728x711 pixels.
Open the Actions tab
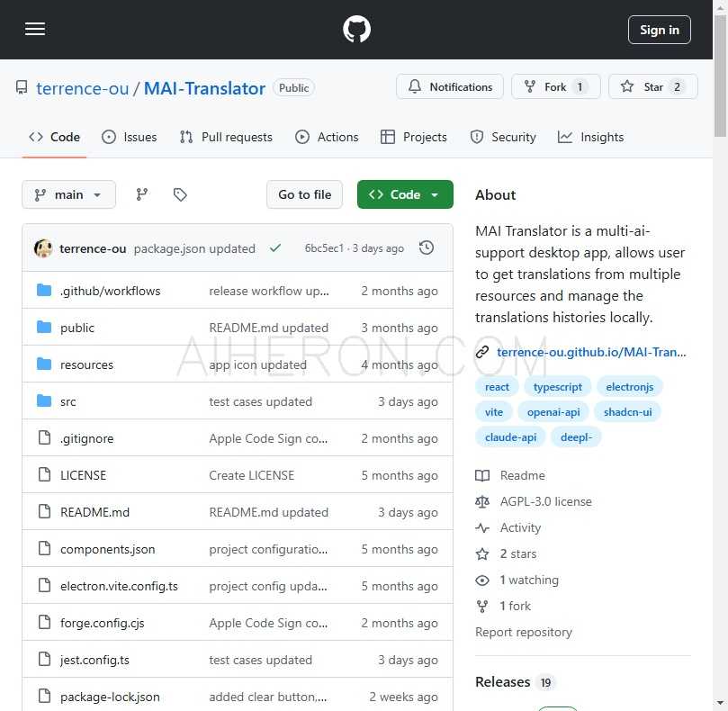point(327,137)
